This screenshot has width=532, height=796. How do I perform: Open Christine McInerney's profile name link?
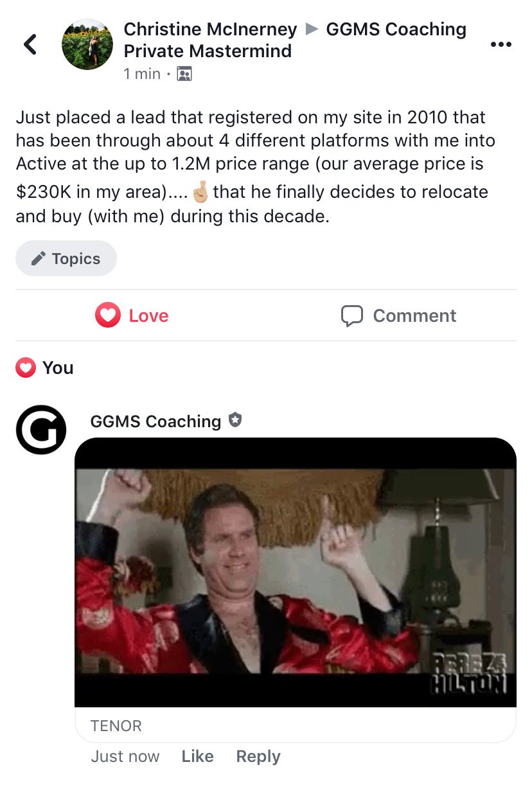210,29
